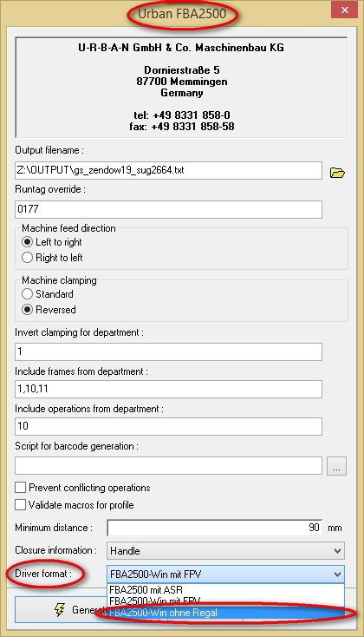Screen dimensions: 364x637
Task: Select FBA2500-Win ohne Regal option
Action: point(225,613)
